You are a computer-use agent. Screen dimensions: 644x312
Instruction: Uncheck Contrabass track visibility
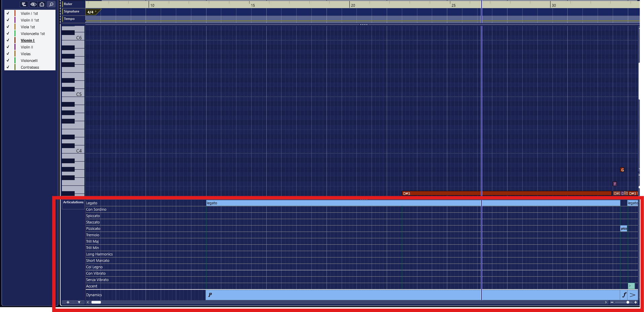8,67
